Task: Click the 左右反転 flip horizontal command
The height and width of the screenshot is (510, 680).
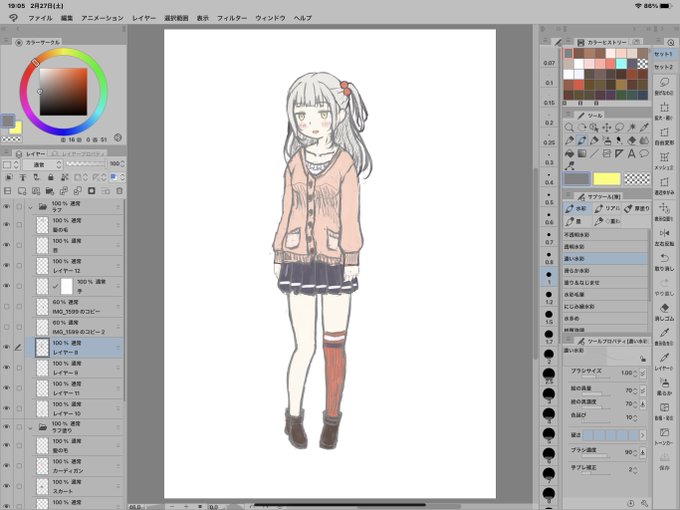Action: (x=664, y=237)
